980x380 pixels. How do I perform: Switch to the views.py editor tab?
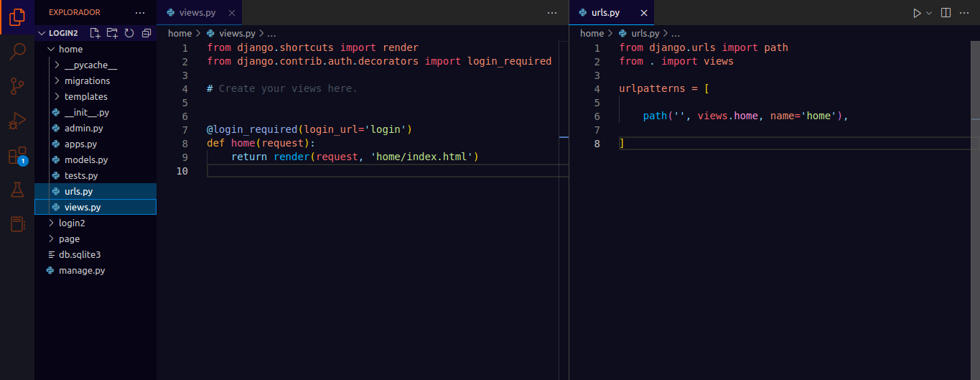[x=198, y=13]
